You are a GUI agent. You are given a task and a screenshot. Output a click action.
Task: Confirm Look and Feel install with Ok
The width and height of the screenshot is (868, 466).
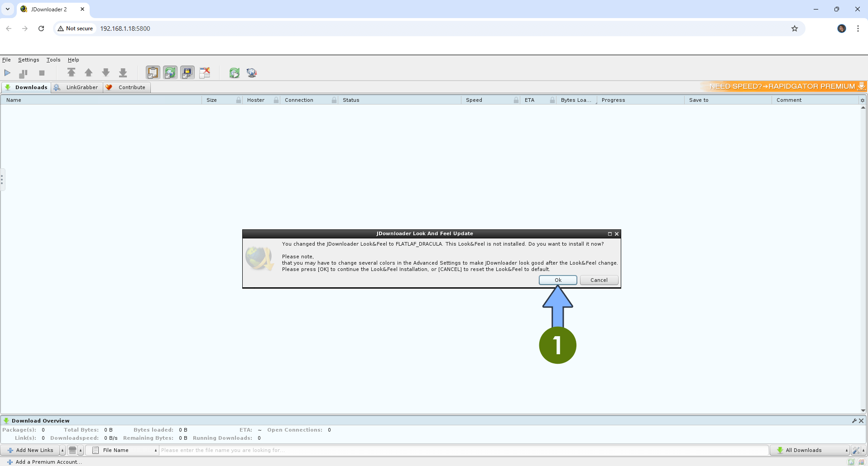pos(558,280)
